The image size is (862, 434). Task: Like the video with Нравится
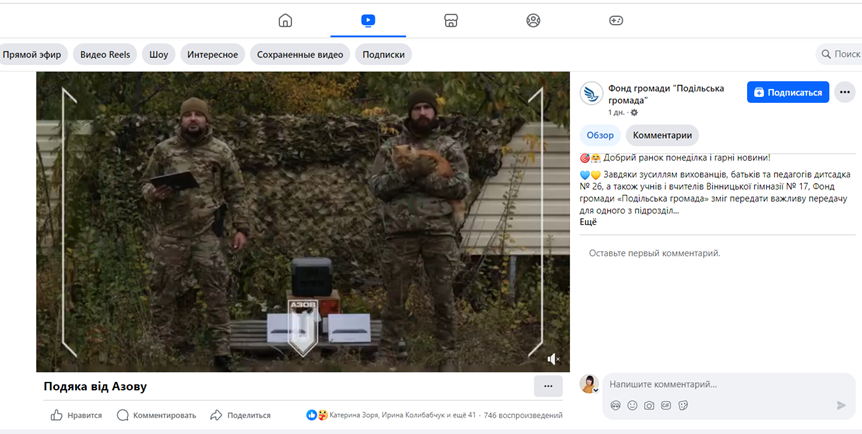(x=76, y=415)
